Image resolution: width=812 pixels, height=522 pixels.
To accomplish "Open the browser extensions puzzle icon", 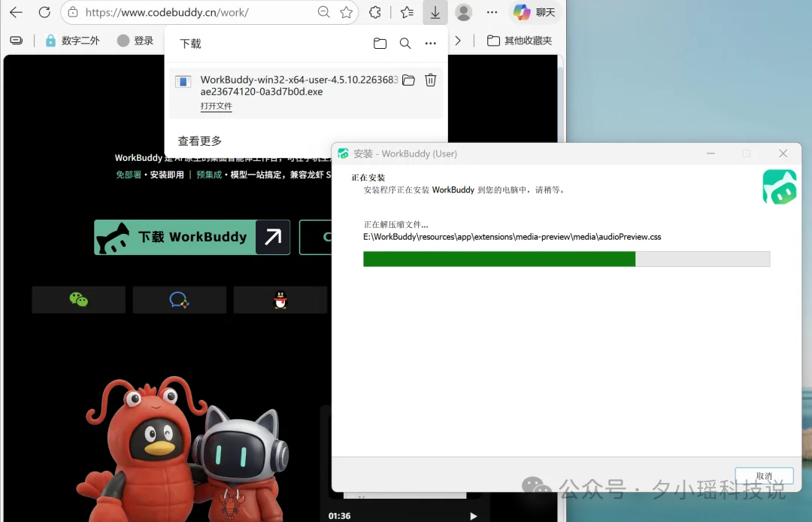I will click(375, 12).
